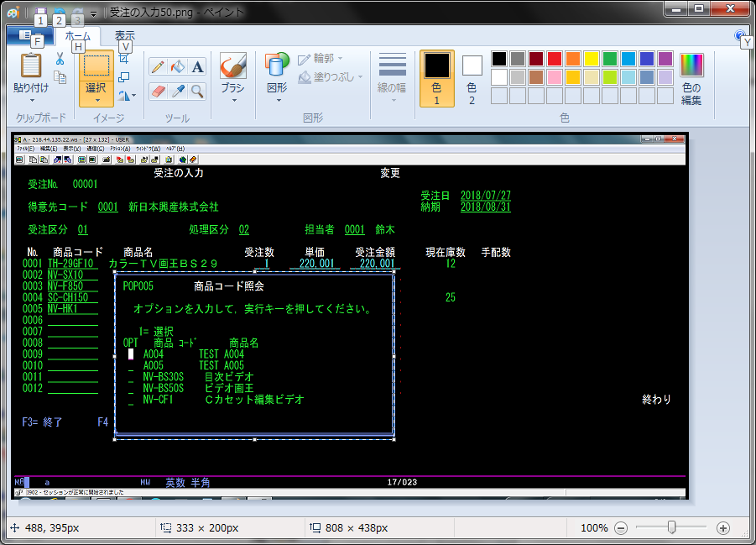
Task: Open the 貼り付け paste dropdown arrow
Action: click(31, 100)
